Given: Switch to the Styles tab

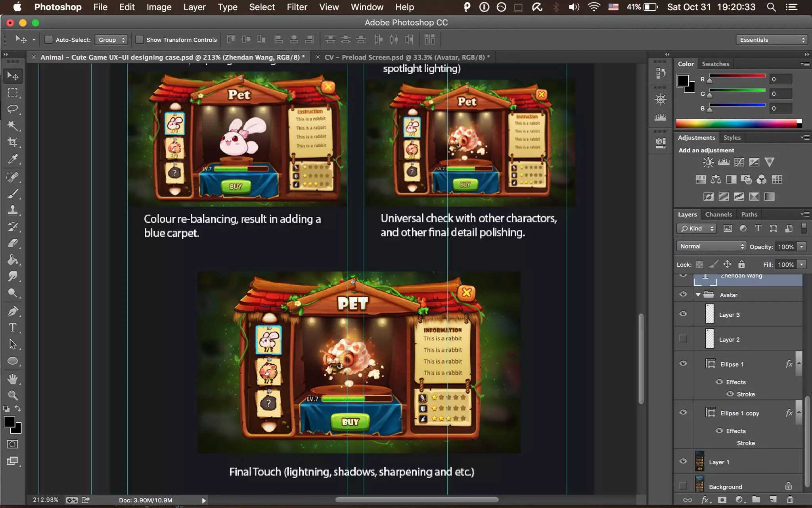Looking at the screenshot, I should 732,137.
